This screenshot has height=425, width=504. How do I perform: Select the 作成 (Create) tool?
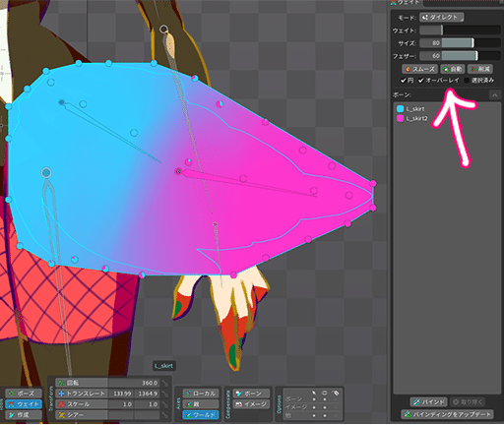24,415
